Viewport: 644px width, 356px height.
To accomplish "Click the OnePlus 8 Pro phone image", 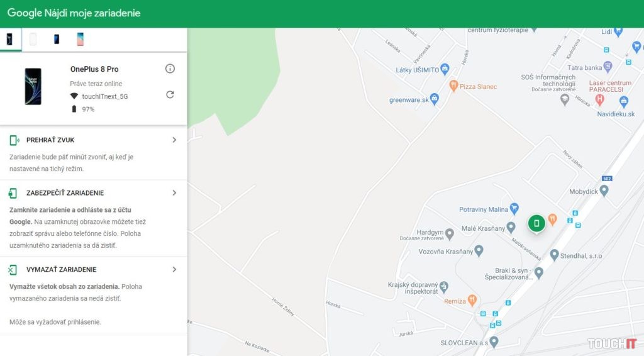I will 33,86.
